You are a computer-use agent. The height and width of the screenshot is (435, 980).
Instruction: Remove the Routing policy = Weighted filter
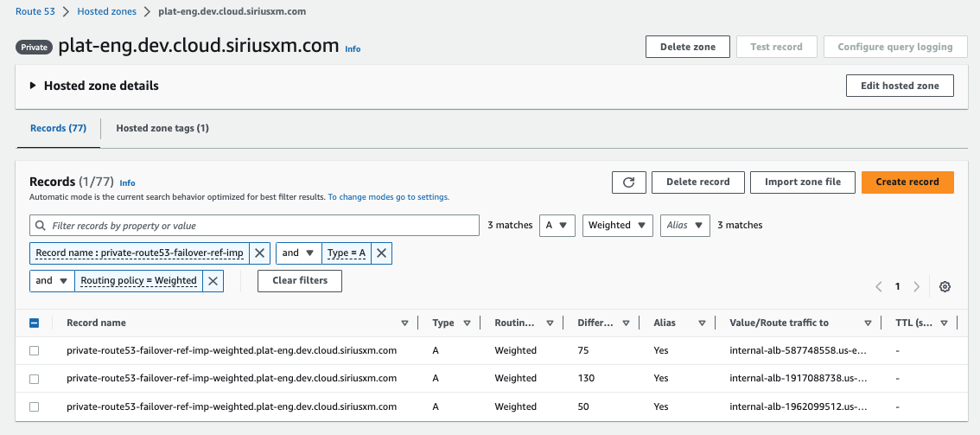(213, 280)
